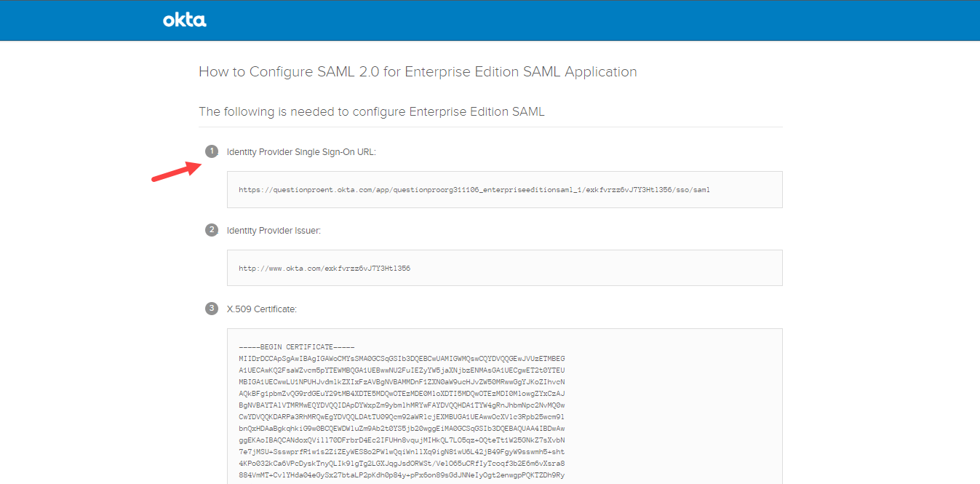Click the certificate line starting with 884VmMT
Viewport: 980px width, 484px height.
tap(402, 475)
